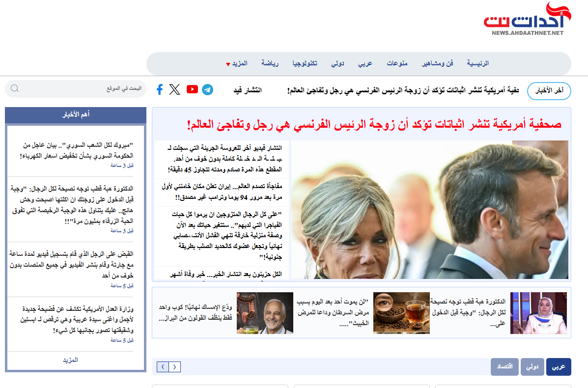Open the coffee and tea article thumbnail

(402, 313)
